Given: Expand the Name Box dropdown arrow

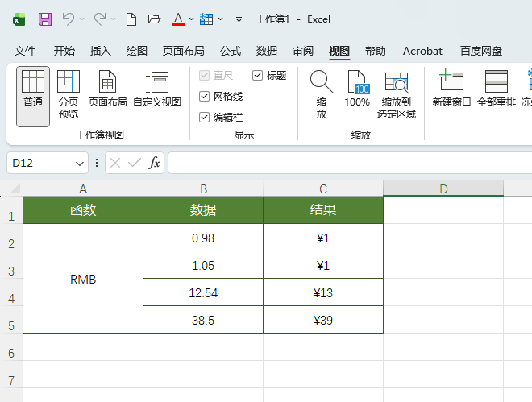Looking at the screenshot, I should 80,164.
